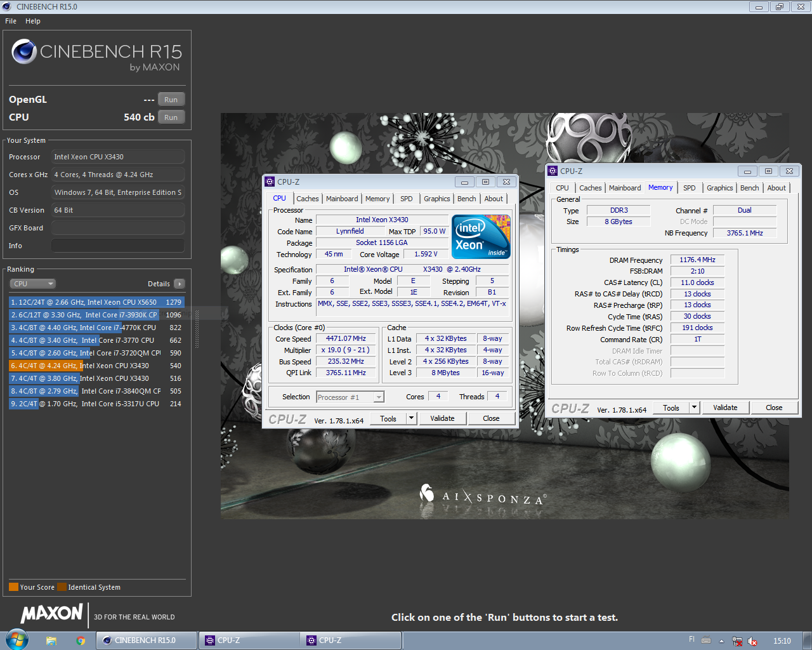Open Windows Start orb
This screenshot has height=650, width=812.
16,640
